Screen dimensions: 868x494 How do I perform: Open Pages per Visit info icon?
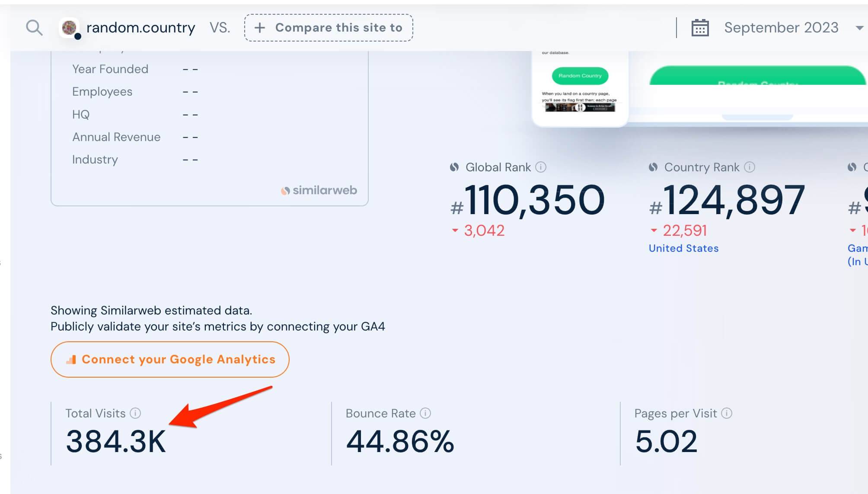727,413
